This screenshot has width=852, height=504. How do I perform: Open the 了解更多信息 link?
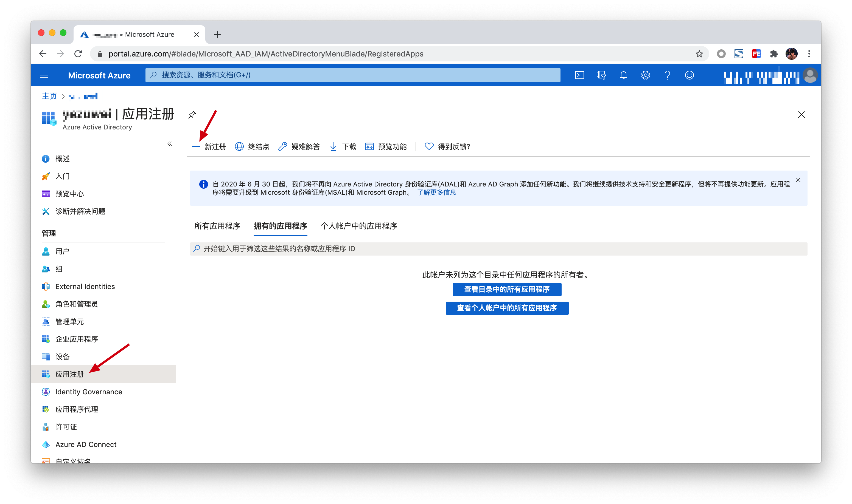436,192
